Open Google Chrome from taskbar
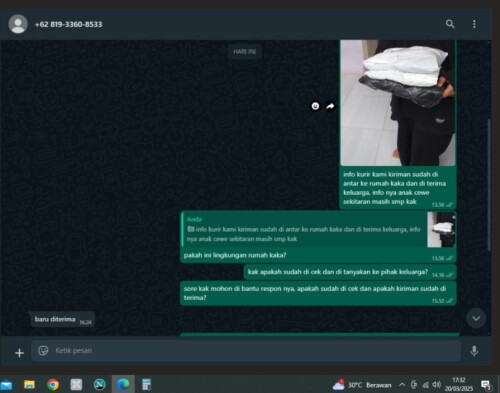The height and width of the screenshot is (393, 500). 53,384
